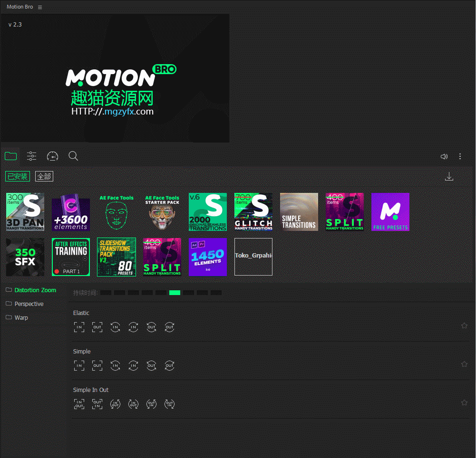Set duration to the first segment
The image size is (476, 458).
click(x=106, y=293)
